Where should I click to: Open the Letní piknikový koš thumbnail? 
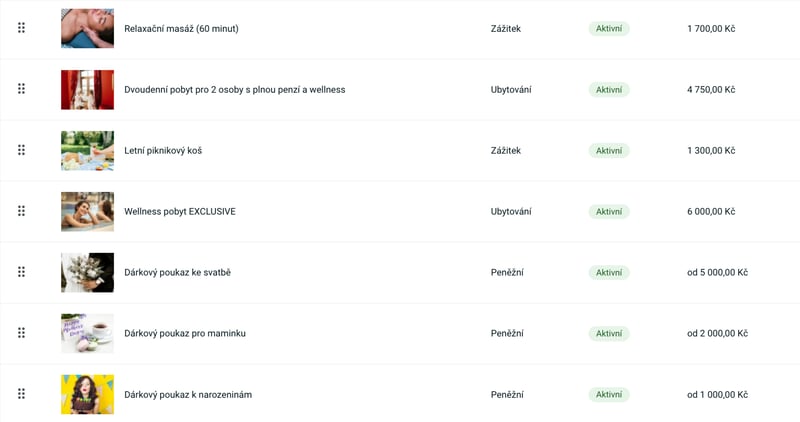point(87,151)
